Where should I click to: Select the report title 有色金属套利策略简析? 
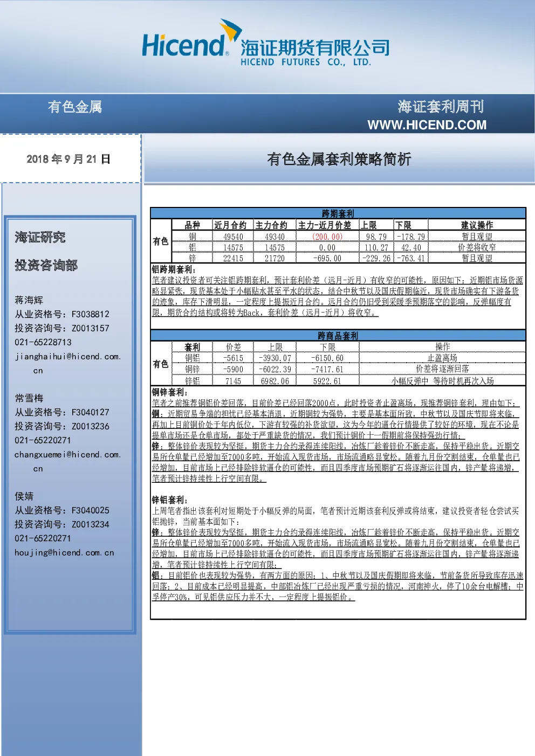pos(339,159)
